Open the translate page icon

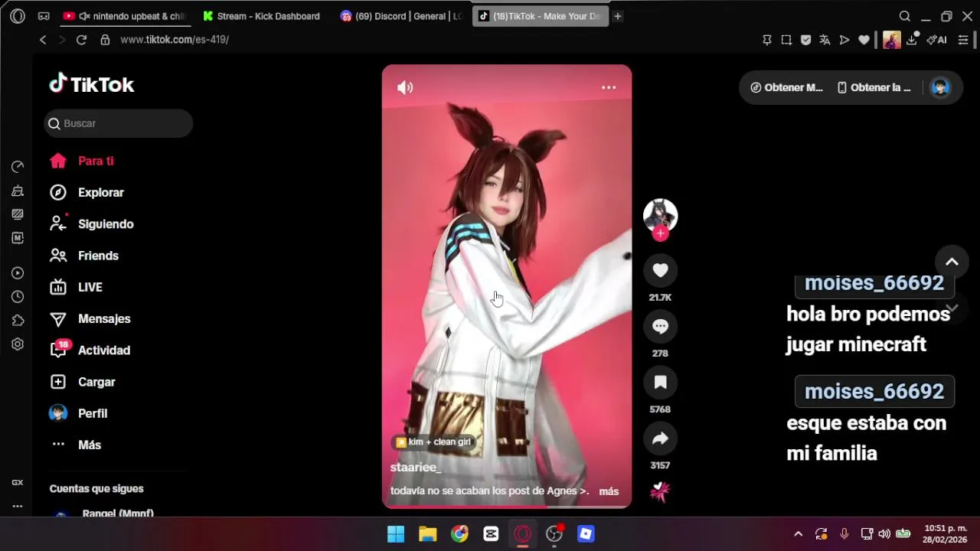[825, 40]
